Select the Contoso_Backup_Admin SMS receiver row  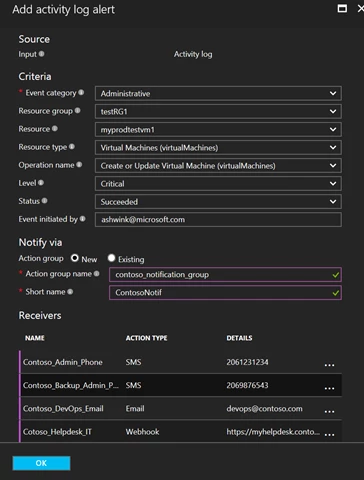[180, 385]
